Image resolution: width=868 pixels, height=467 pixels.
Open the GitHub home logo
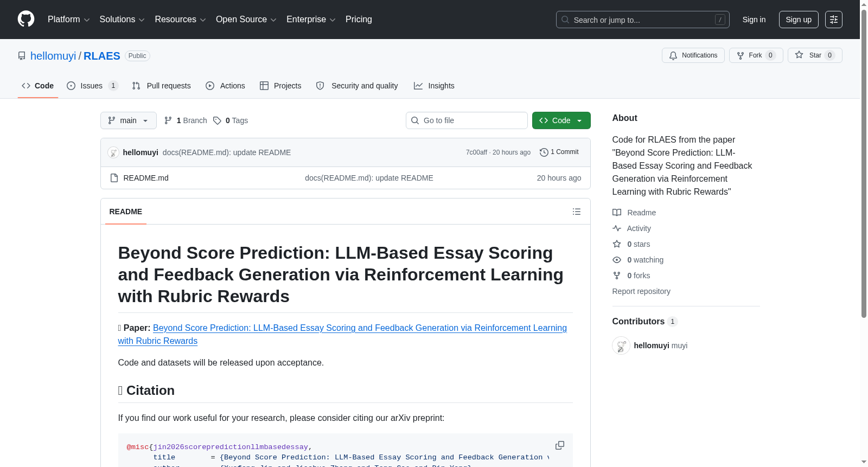[26, 19]
